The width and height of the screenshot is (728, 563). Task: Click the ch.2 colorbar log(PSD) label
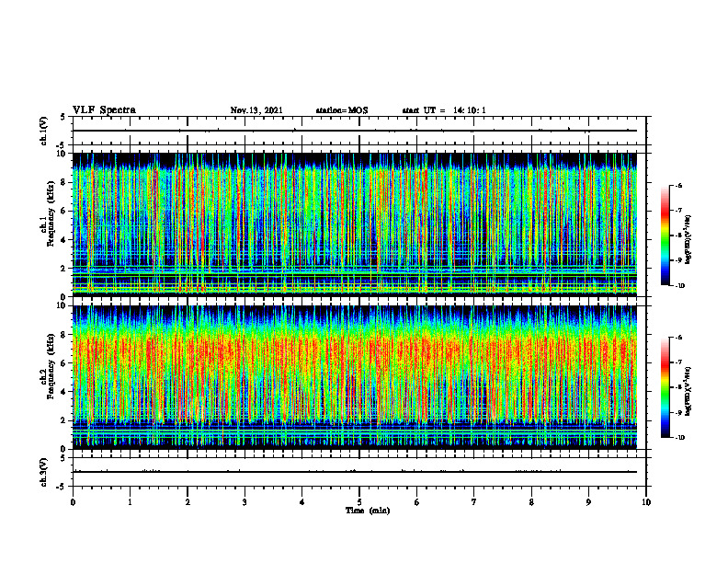click(x=688, y=392)
